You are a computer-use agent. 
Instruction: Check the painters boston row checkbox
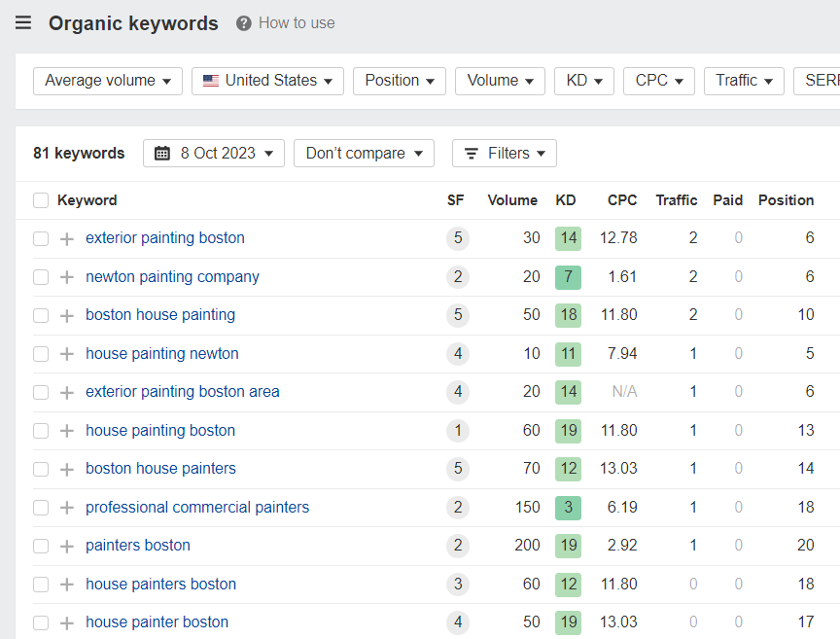click(x=41, y=546)
